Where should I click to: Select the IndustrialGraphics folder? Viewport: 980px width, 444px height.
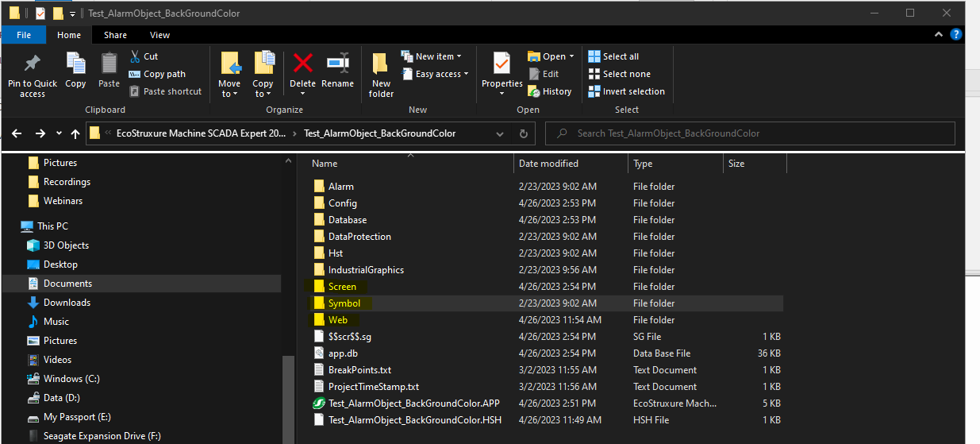(x=366, y=270)
